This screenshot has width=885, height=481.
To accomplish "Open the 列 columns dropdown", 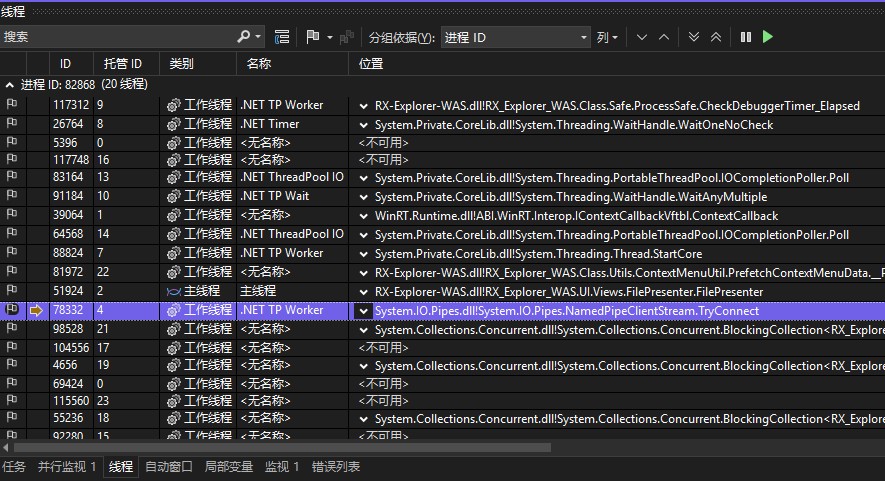I will click(x=607, y=37).
